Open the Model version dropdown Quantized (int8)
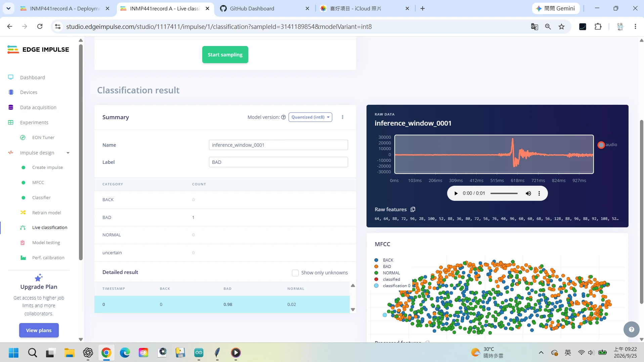Screen dimensions: 644x362 pyautogui.click(x=310, y=117)
